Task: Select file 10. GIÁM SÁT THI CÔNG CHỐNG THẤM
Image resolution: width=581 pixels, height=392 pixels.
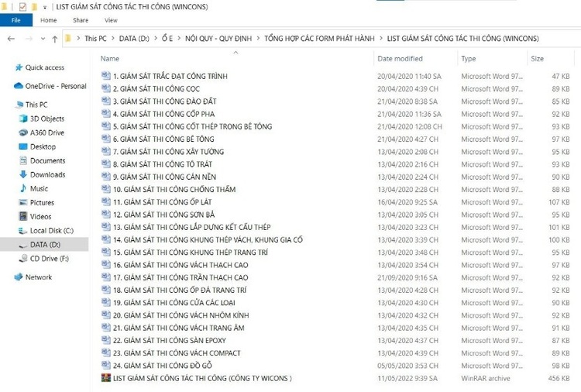Action: pyautogui.click(x=174, y=189)
